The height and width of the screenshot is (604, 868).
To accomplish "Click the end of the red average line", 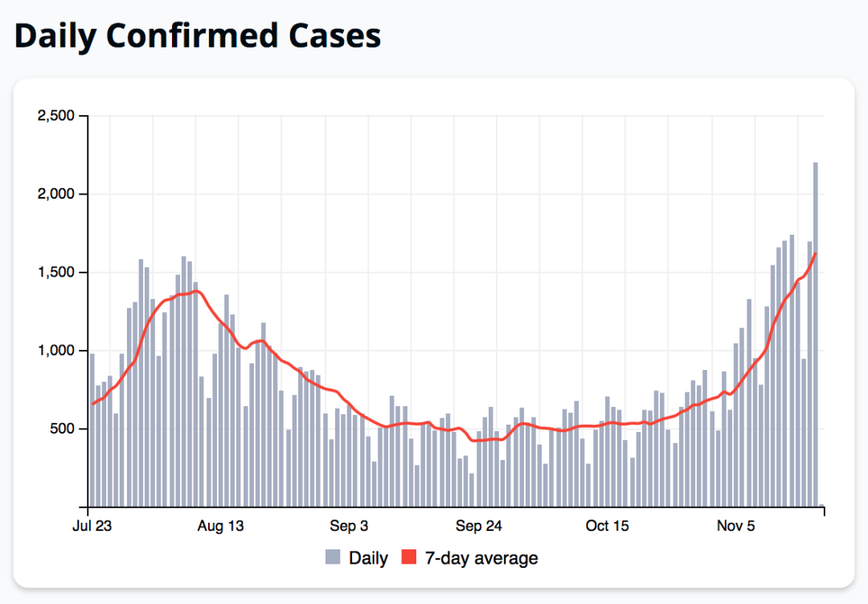I will pyautogui.click(x=816, y=254).
